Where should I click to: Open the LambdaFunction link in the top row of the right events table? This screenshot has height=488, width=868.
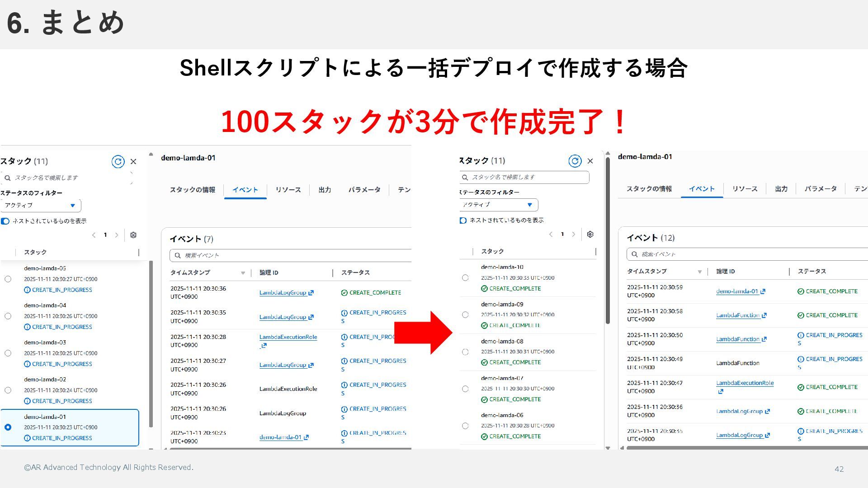coord(737,315)
